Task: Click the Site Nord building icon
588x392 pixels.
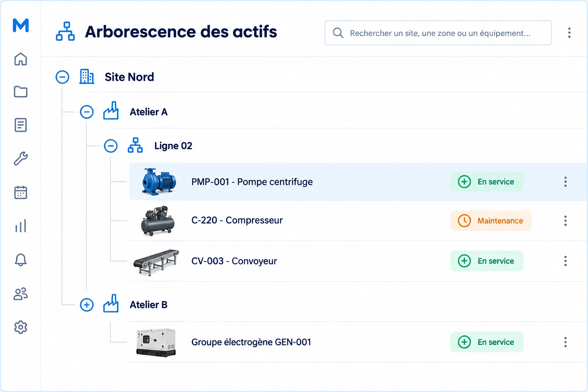Action: pyautogui.click(x=87, y=77)
